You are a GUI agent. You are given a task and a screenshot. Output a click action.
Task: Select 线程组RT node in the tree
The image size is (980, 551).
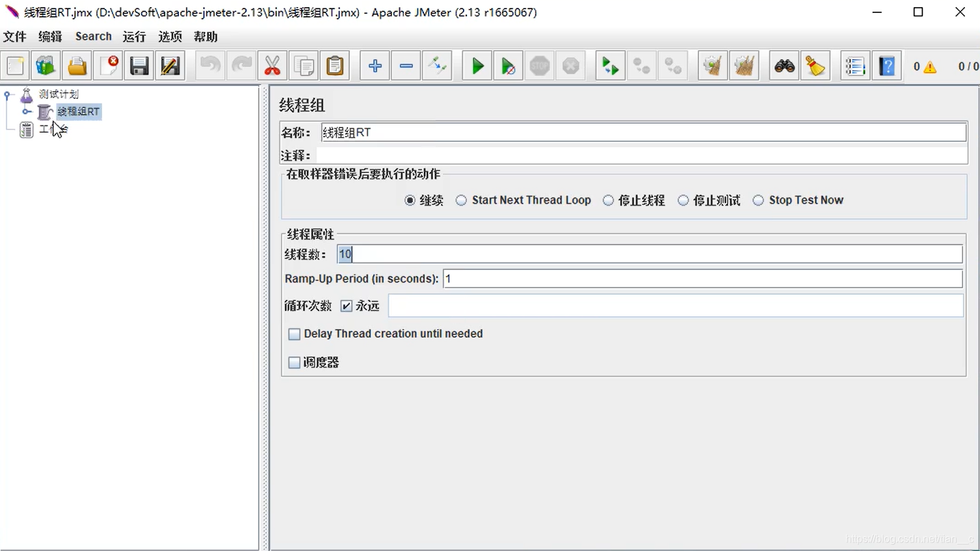click(78, 112)
